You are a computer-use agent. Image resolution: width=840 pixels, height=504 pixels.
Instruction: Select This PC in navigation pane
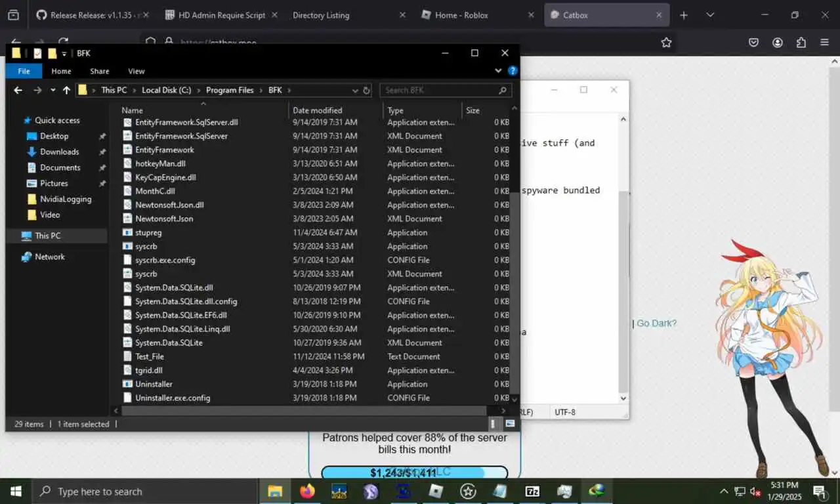point(48,236)
